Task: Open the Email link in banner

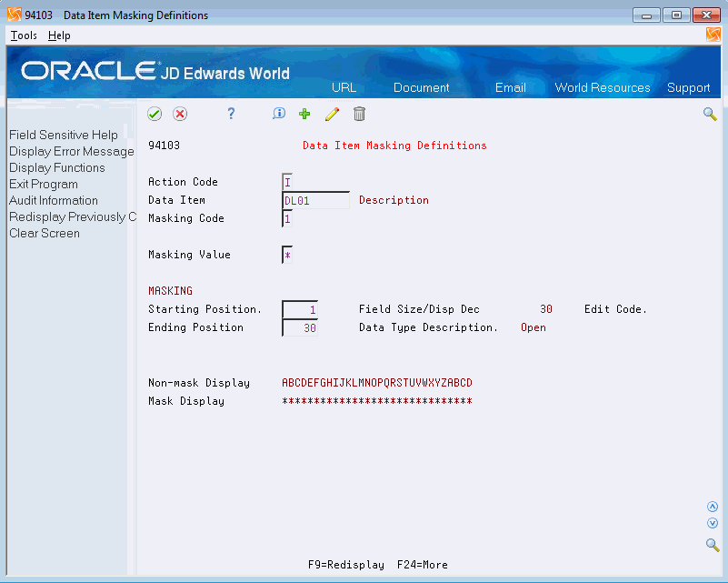Action: tap(510, 88)
